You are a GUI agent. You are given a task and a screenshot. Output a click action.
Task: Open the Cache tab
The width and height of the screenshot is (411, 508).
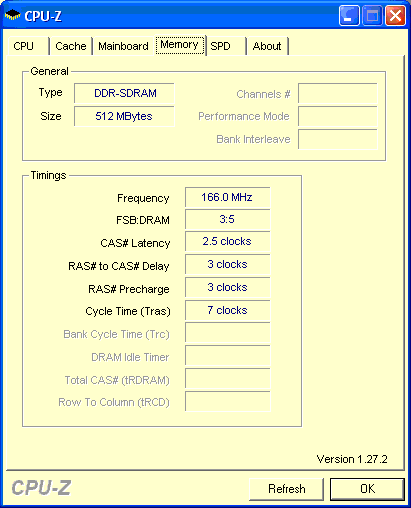pos(71,46)
